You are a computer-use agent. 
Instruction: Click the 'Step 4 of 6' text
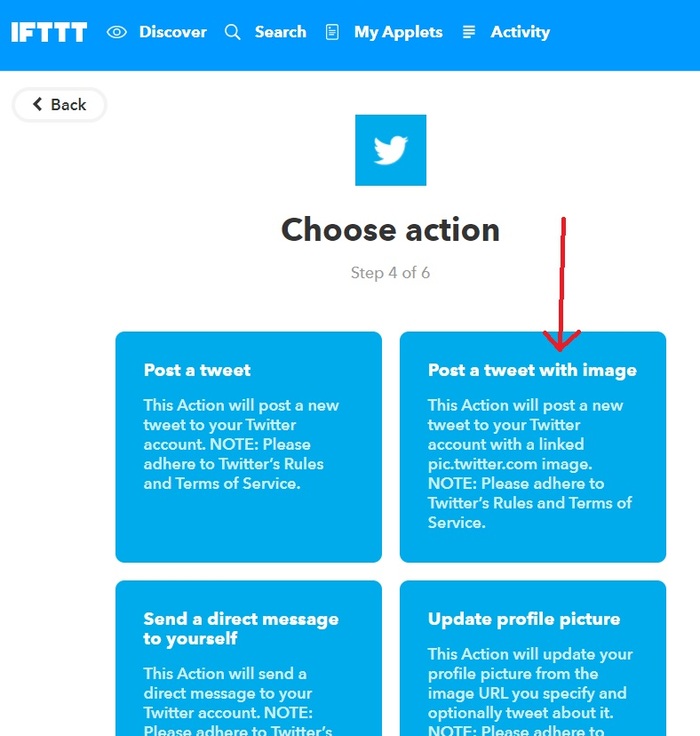(390, 272)
